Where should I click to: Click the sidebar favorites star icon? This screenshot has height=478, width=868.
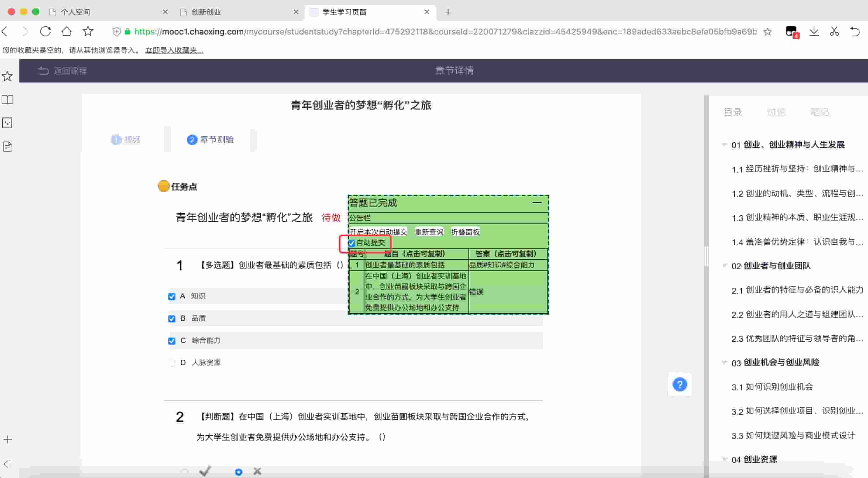point(7,76)
